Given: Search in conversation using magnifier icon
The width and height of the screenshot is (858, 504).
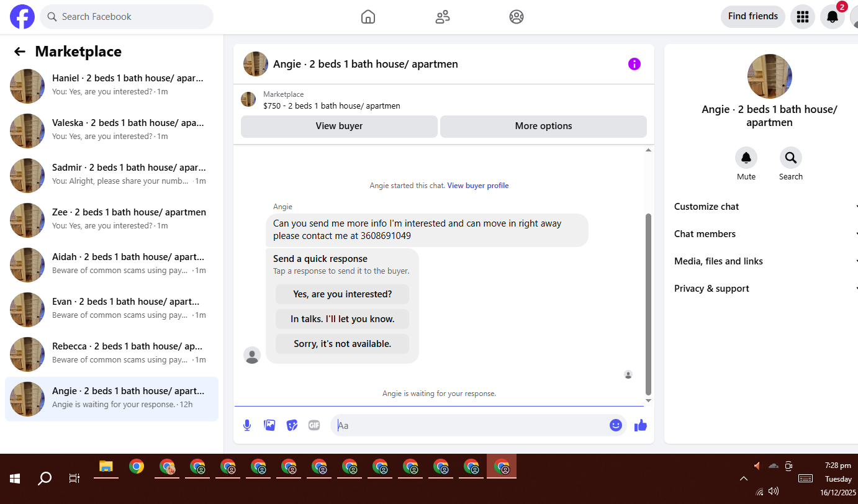Looking at the screenshot, I should click(791, 158).
